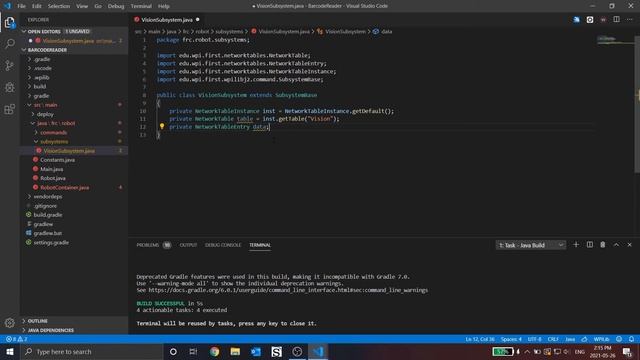Click WPILib in the status bar
The height and width of the screenshot is (360, 640).
pyautogui.click(x=601, y=339)
